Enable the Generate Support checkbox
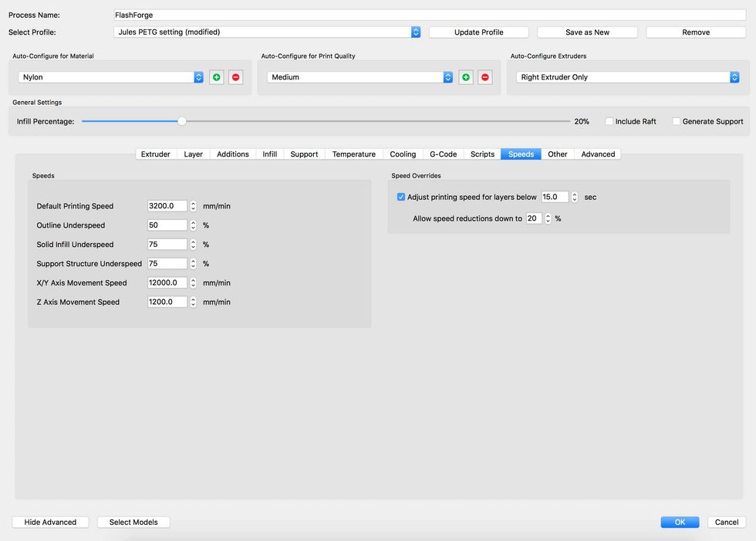 pyautogui.click(x=677, y=121)
